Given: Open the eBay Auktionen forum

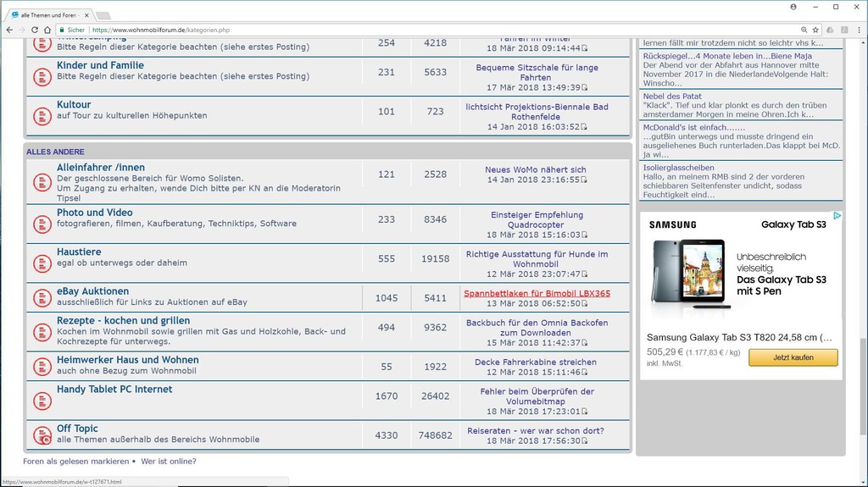Looking at the screenshot, I should pyautogui.click(x=92, y=291).
